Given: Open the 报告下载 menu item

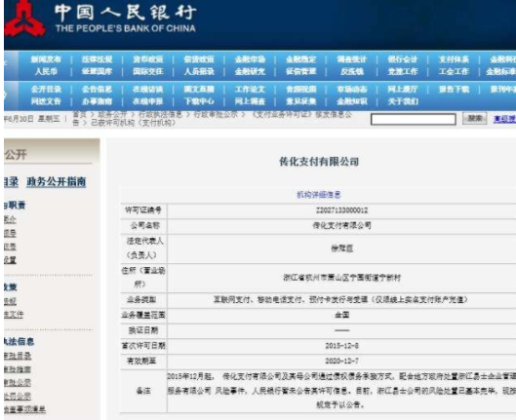Looking at the screenshot, I should (x=454, y=90).
